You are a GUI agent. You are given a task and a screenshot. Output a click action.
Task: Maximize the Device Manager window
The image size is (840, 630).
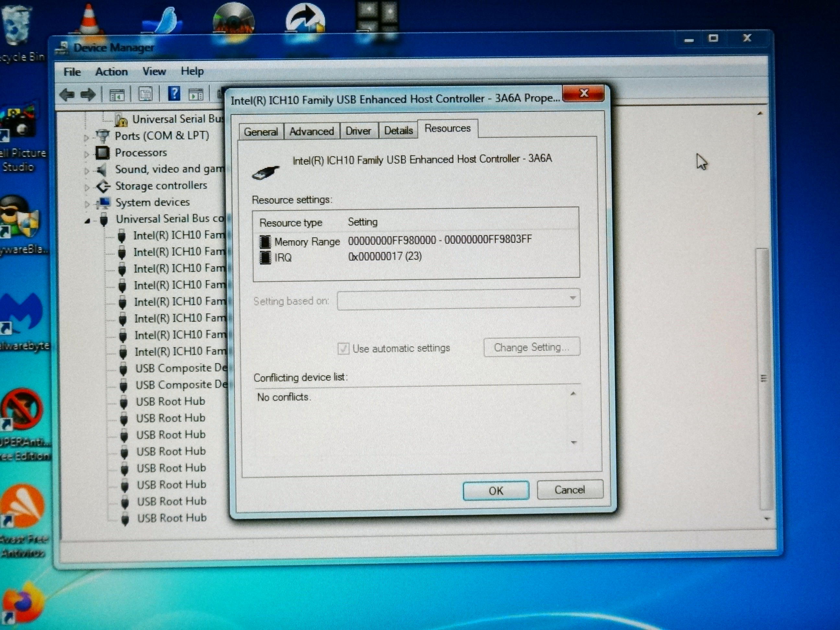pos(713,38)
